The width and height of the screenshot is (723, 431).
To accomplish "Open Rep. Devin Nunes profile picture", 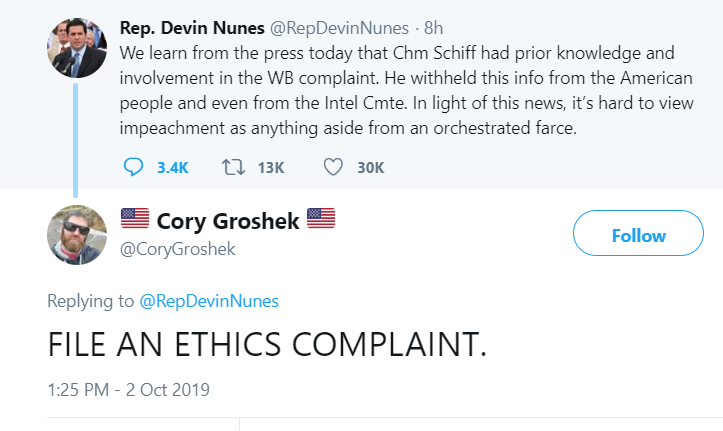I will (77, 47).
